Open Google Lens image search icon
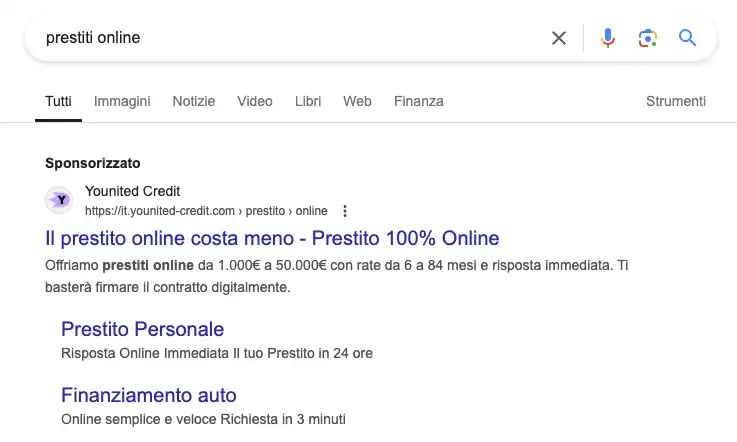The height and width of the screenshot is (442, 737). click(x=648, y=38)
